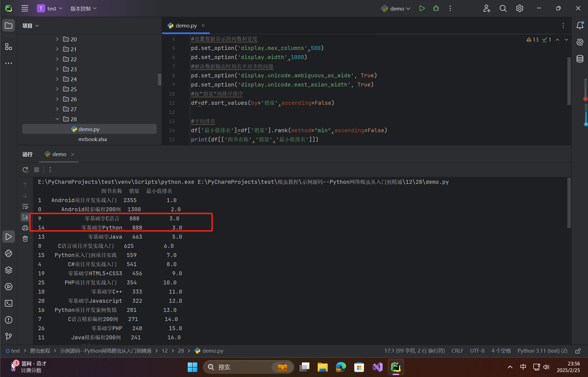Expand folder 27 in project tree
Screen dimensions: 588x377
(x=57, y=109)
